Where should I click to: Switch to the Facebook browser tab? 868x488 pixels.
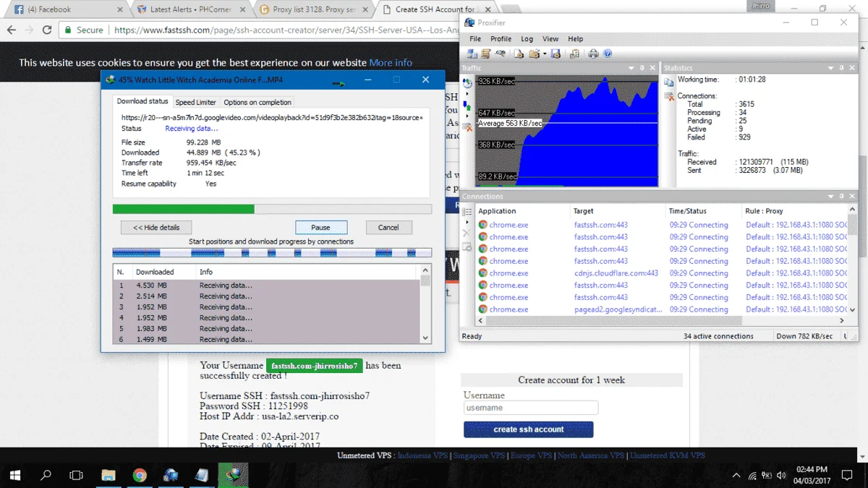click(x=65, y=9)
